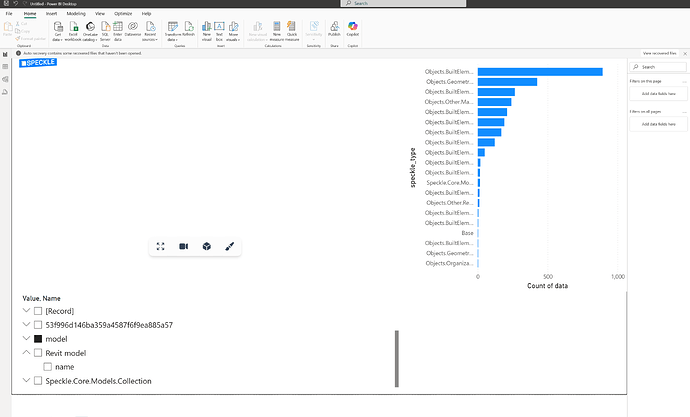Click the title bar Search field

click(x=404, y=3)
